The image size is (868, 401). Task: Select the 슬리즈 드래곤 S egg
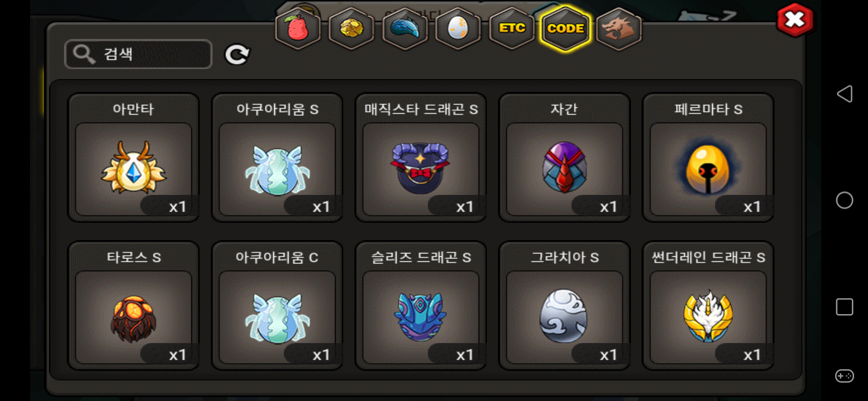pos(421,306)
